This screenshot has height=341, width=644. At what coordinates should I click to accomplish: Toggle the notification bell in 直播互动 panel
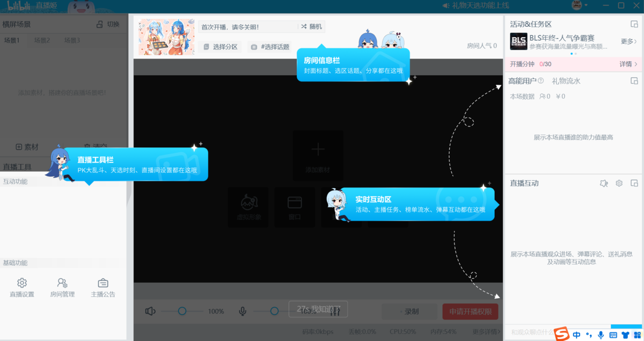tap(604, 183)
